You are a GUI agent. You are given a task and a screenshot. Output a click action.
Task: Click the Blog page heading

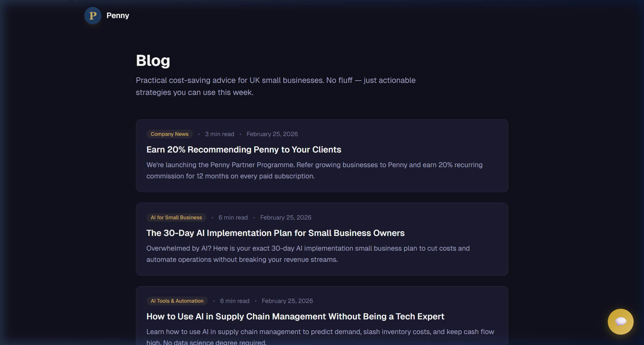[153, 60]
